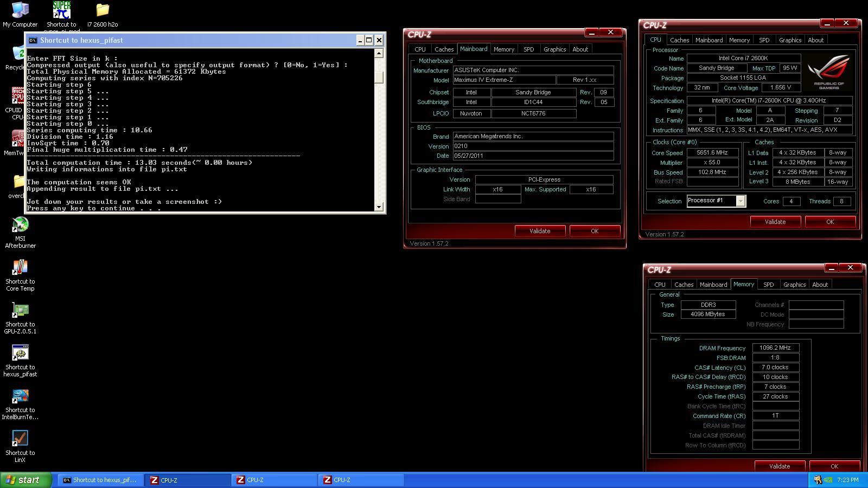Click the Package field Socket 1155 LGA

(744, 78)
